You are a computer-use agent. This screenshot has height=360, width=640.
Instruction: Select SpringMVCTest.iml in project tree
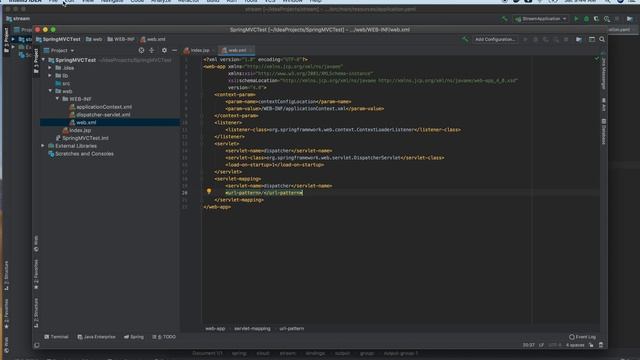(85, 138)
